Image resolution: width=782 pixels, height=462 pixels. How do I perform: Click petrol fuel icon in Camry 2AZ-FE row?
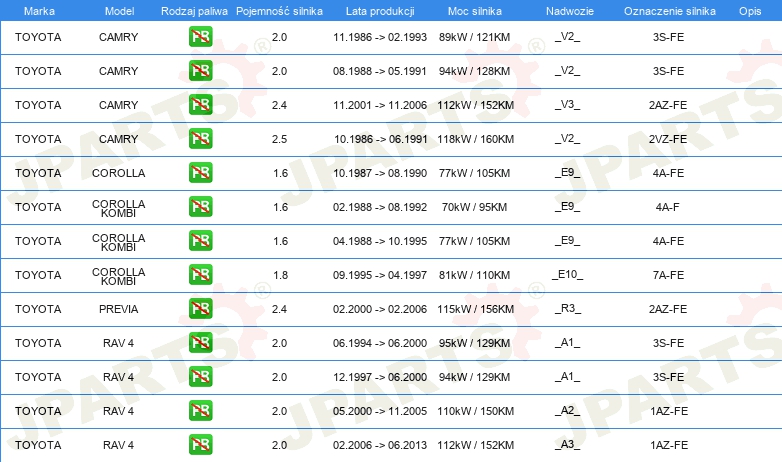(200, 105)
